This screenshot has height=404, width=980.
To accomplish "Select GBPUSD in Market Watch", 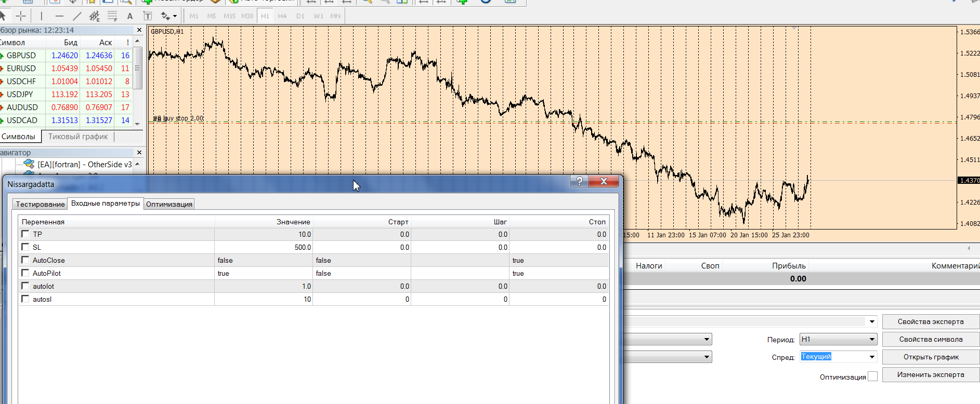I will pos(66,55).
